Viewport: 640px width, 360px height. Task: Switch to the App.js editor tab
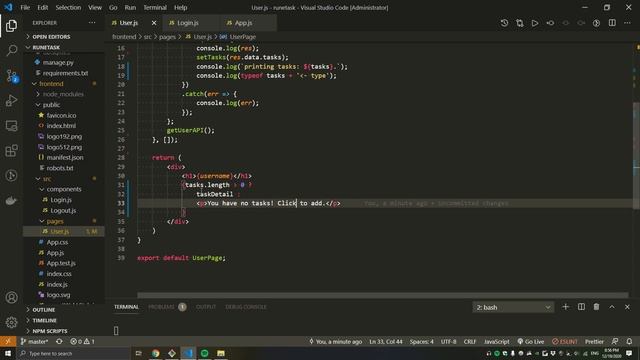243,23
